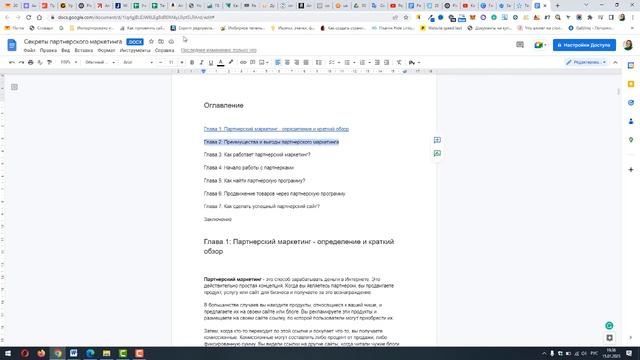Open the insert image dropdown
This screenshot has height=360, width=640.
pyautogui.click(x=264, y=62)
